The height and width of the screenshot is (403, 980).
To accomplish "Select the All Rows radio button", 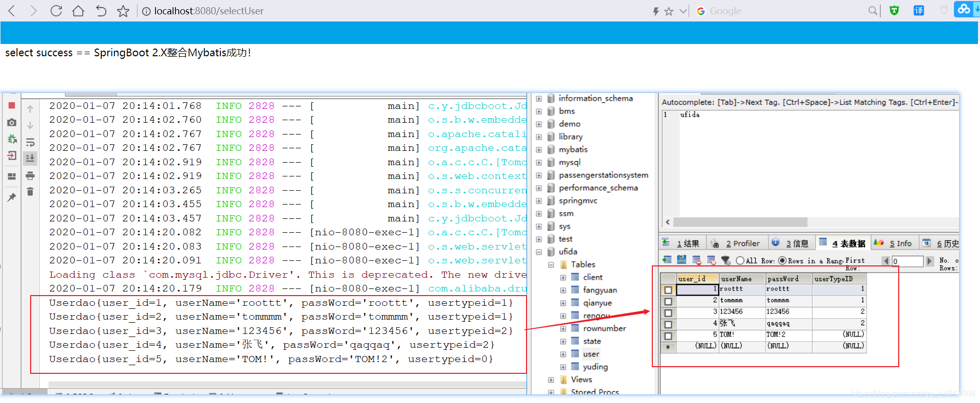I will 740,261.
